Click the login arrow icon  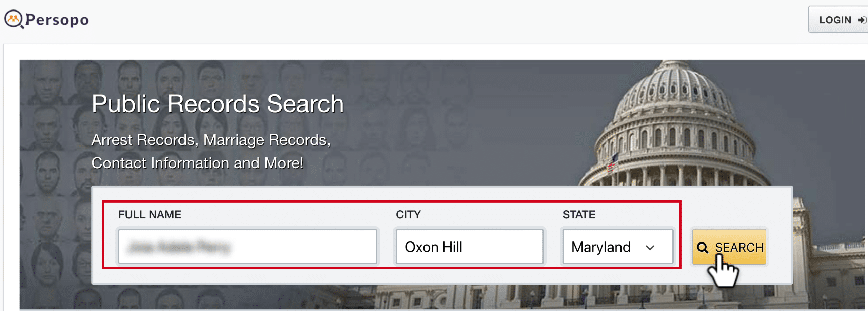coord(862,20)
